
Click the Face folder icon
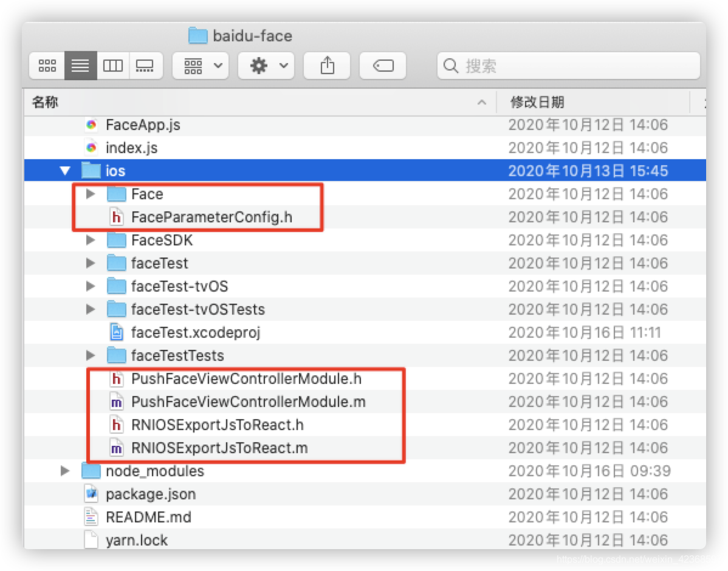tap(117, 194)
